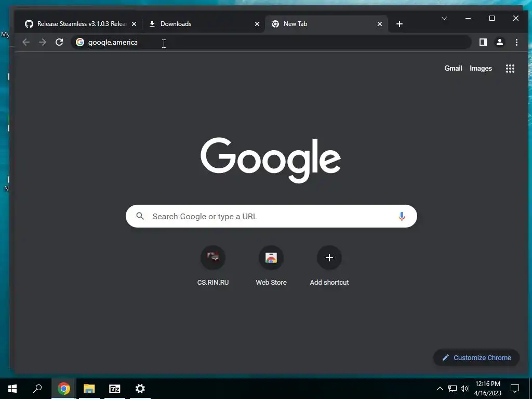Viewport: 532px width, 399px height.
Task: Show hidden system tray icons
Action: coord(440,389)
